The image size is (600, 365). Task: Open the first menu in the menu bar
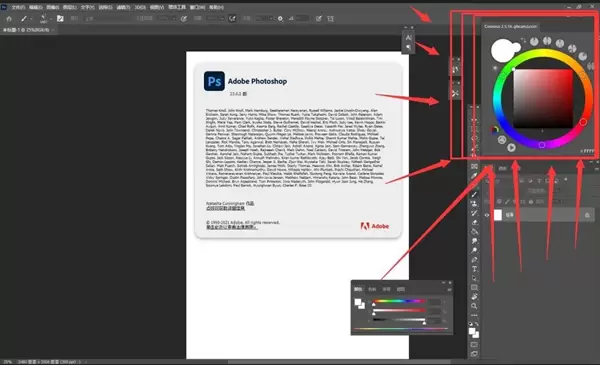coord(18,7)
